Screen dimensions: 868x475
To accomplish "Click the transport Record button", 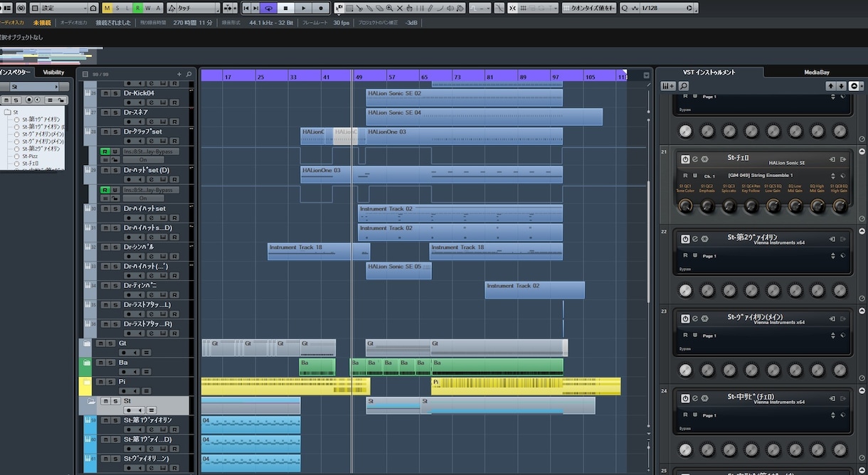I will coord(321,8).
